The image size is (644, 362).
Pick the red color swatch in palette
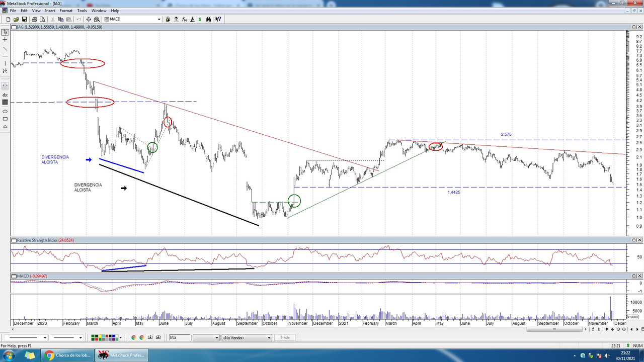click(x=97, y=339)
